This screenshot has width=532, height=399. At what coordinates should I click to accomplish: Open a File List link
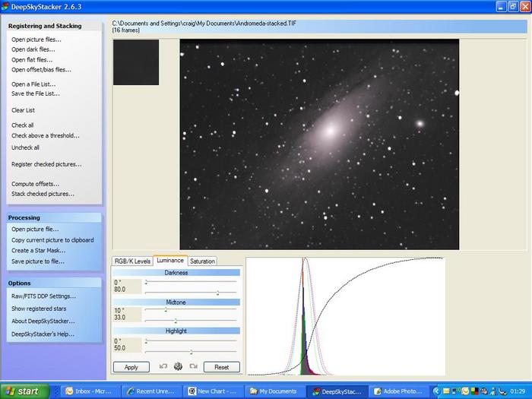click(33, 84)
